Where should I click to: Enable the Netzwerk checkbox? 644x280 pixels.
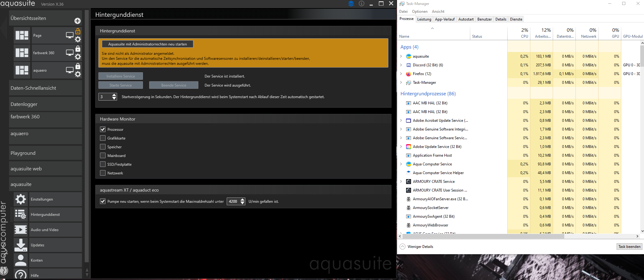[103, 173]
